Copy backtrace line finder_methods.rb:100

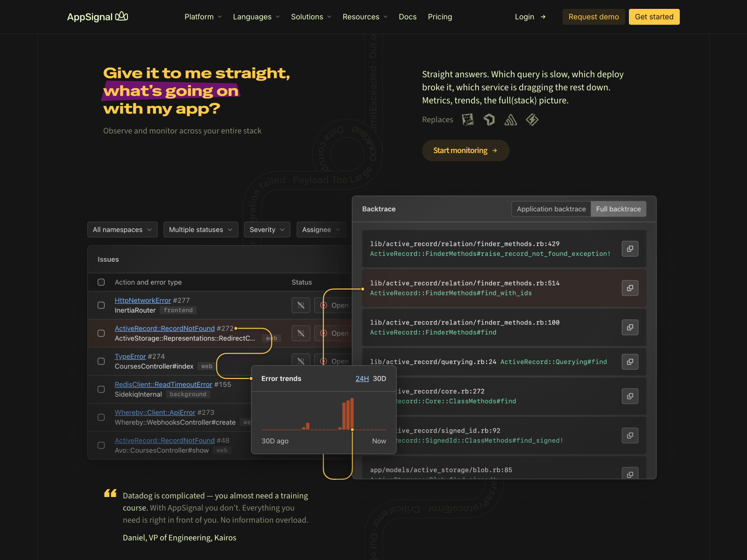click(x=630, y=327)
